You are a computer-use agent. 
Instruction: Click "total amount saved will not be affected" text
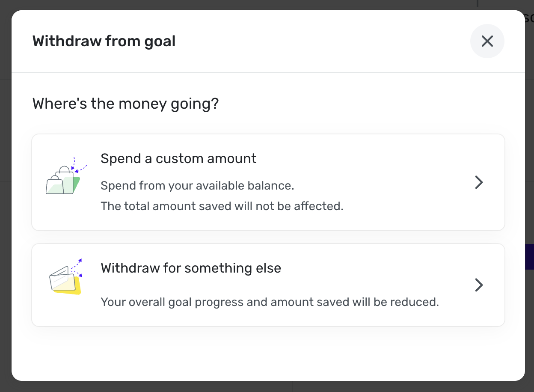[222, 206]
